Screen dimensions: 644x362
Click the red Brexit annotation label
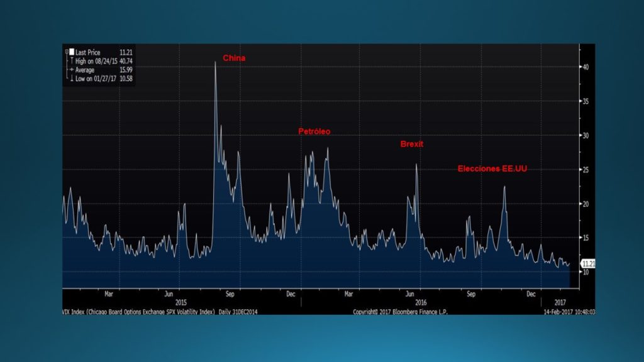411,144
